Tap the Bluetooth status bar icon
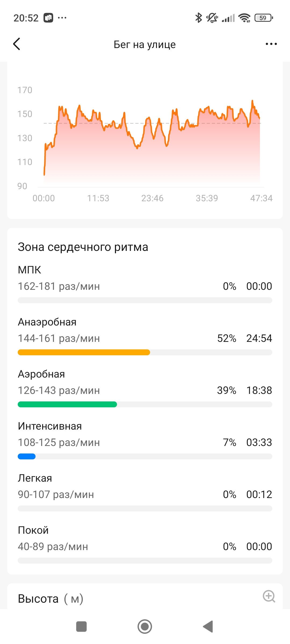 [x=198, y=18]
